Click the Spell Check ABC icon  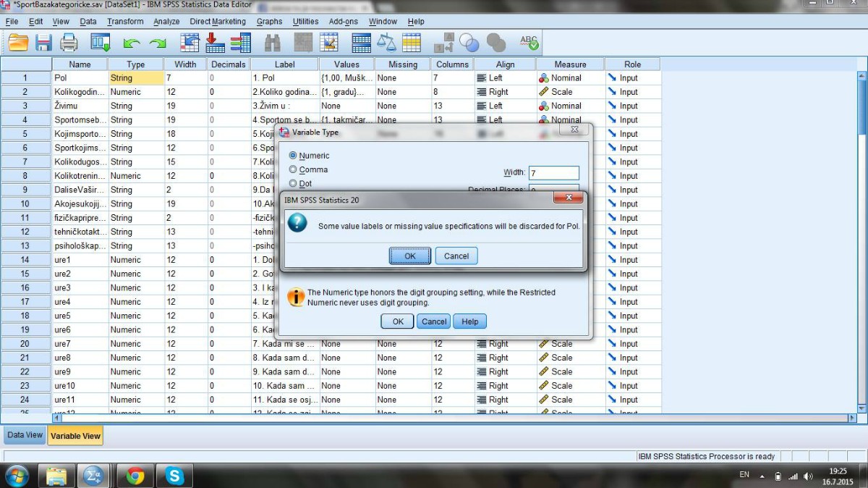529,43
